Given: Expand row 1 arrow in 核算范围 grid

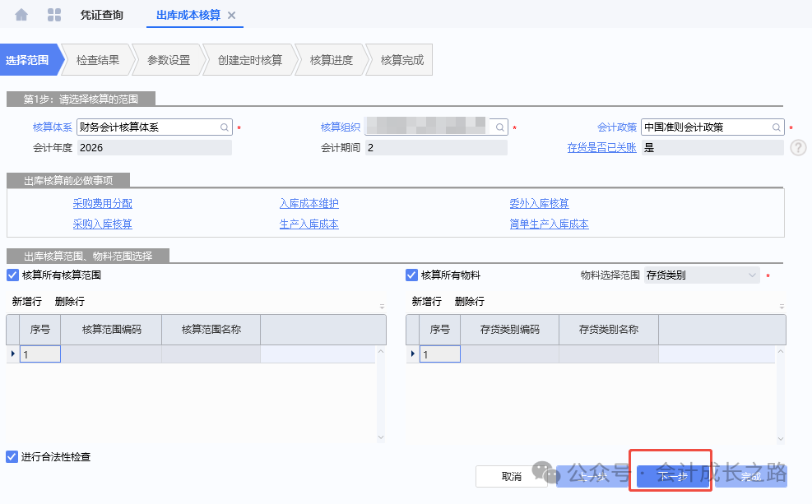Looking at the screenshot, I should click(x=12, y=354).
